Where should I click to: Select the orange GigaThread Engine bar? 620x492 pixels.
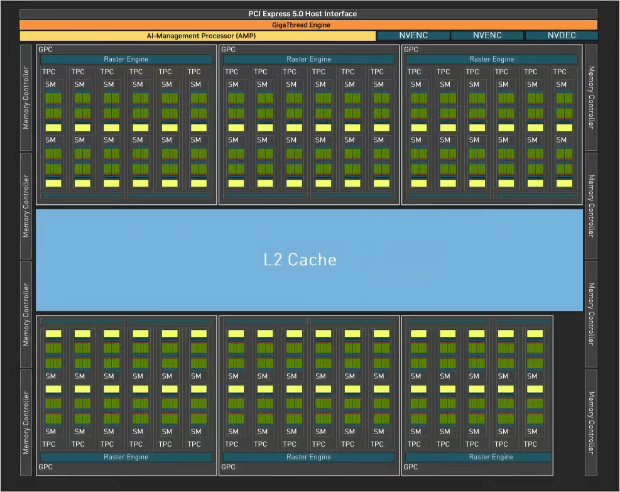[308, 25]
